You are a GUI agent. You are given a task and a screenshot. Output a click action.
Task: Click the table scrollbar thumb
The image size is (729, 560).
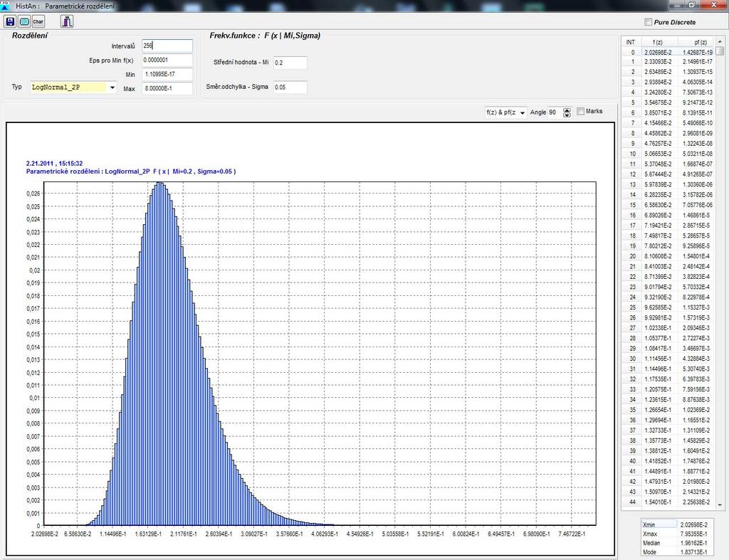coord(720,51)
